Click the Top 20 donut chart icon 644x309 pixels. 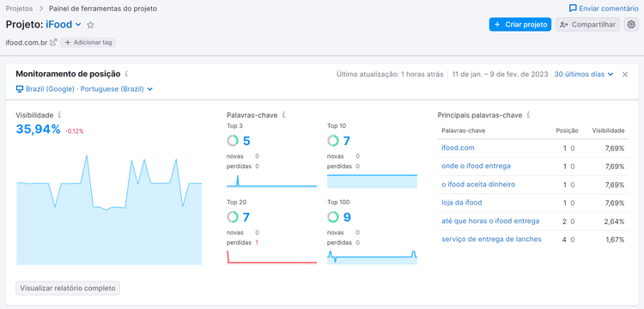pos(233,216)
